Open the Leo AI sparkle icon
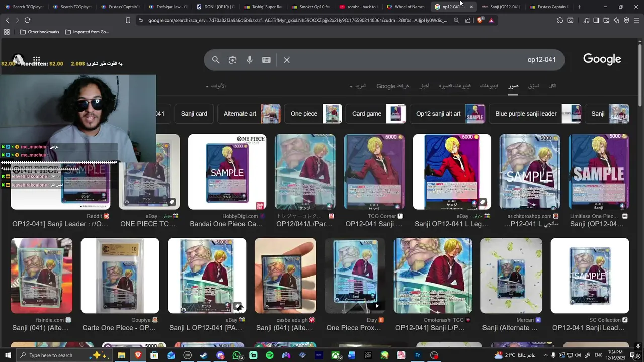This screenshot has height=362, width=644. [x=616, y=20]
